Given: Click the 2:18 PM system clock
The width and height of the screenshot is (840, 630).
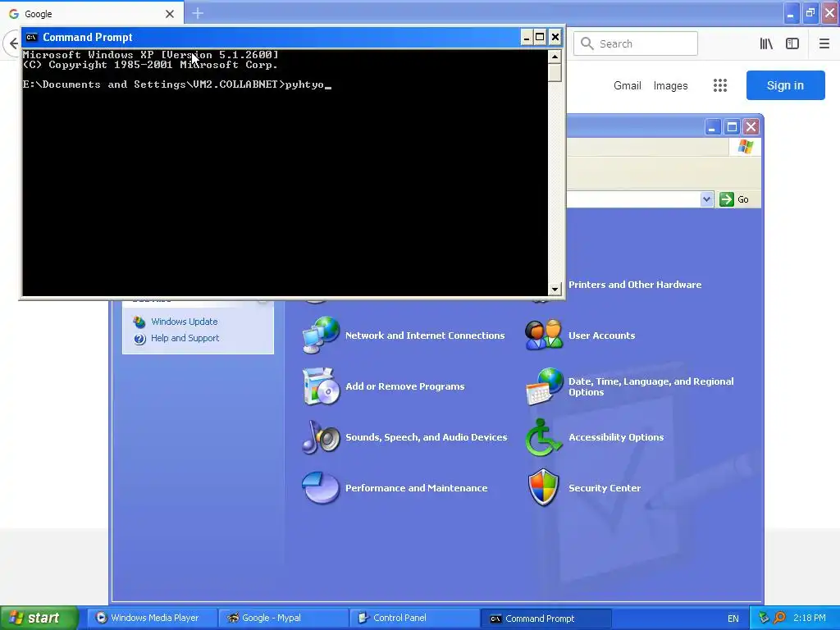Looking at the screenshot, I should 810,618.
